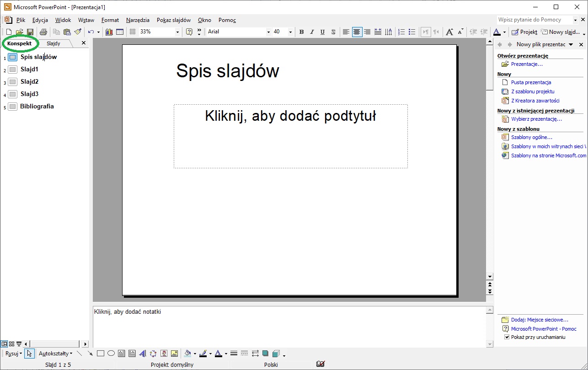Open the Arial font name dropdown

pyautogui.click(x=268, y=32)
